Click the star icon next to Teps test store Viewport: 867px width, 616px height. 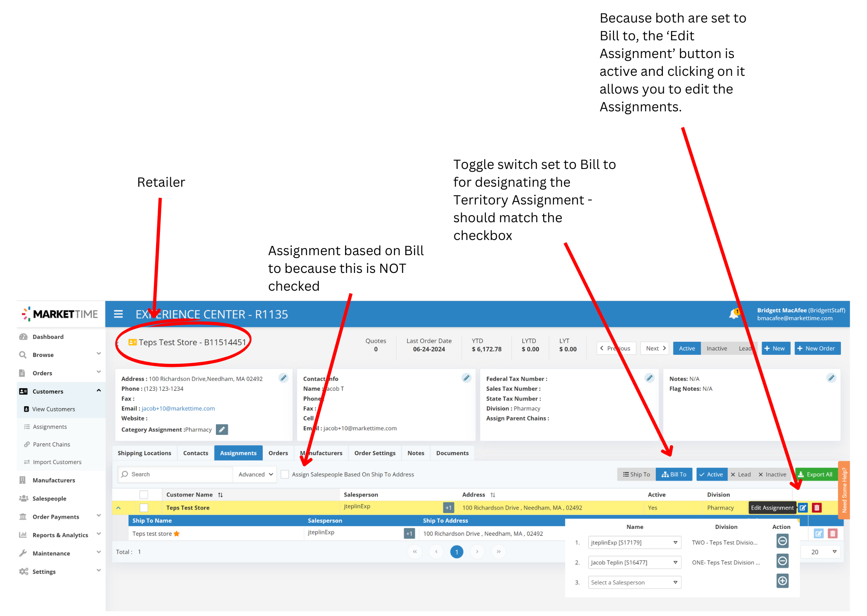pyautogui.click(x=176, y=534)
